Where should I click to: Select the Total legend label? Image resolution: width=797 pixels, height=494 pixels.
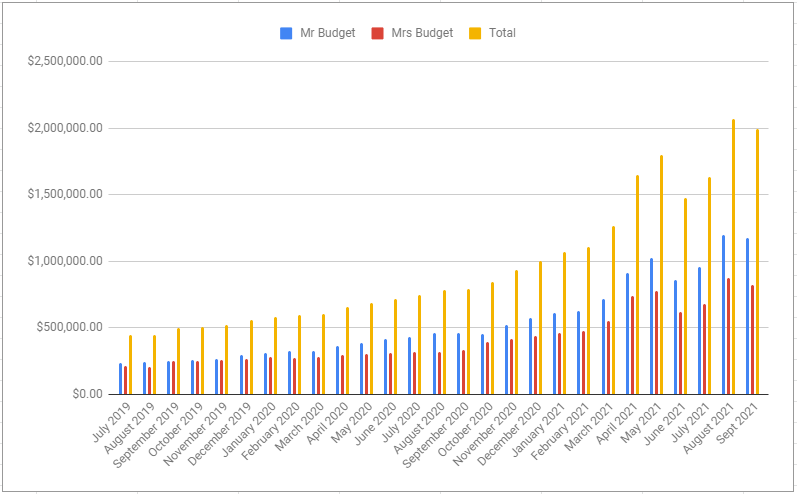[501, 33]
